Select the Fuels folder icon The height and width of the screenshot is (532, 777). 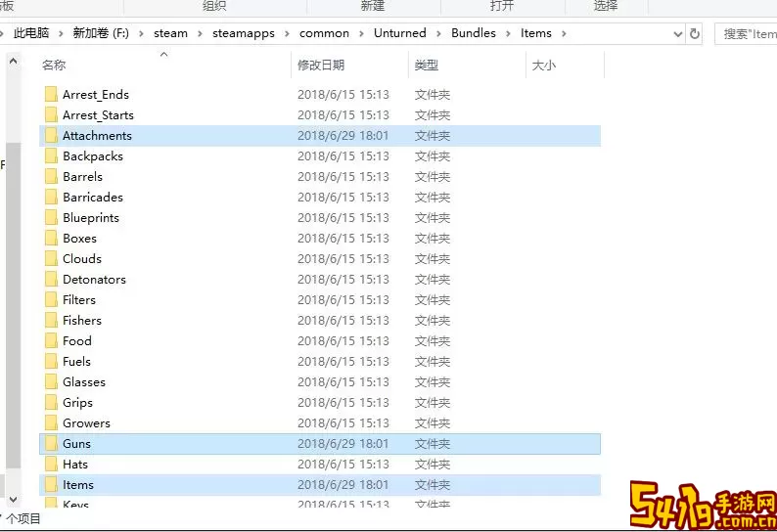51,362
